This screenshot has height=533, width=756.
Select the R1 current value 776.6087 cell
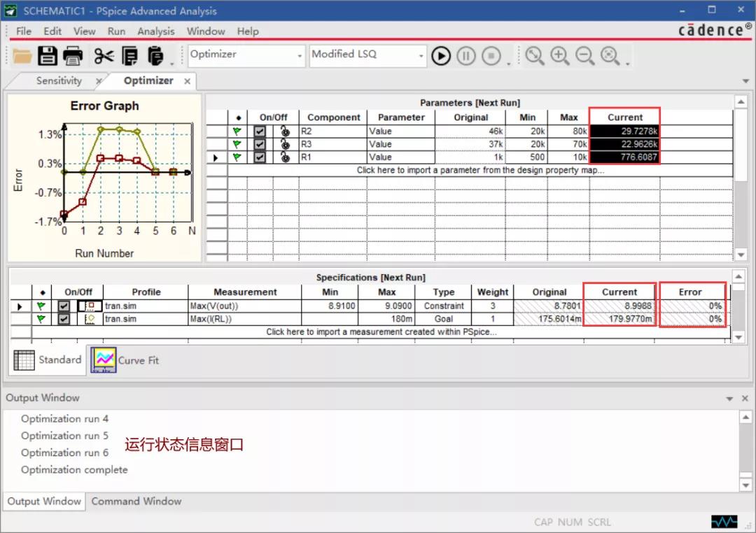point(624,157)
